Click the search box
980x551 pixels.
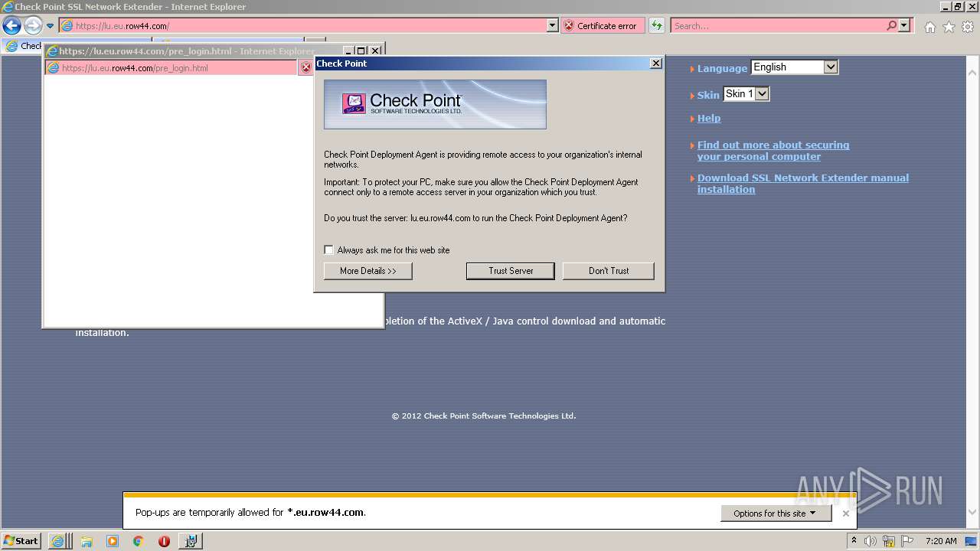coord(777,26)
